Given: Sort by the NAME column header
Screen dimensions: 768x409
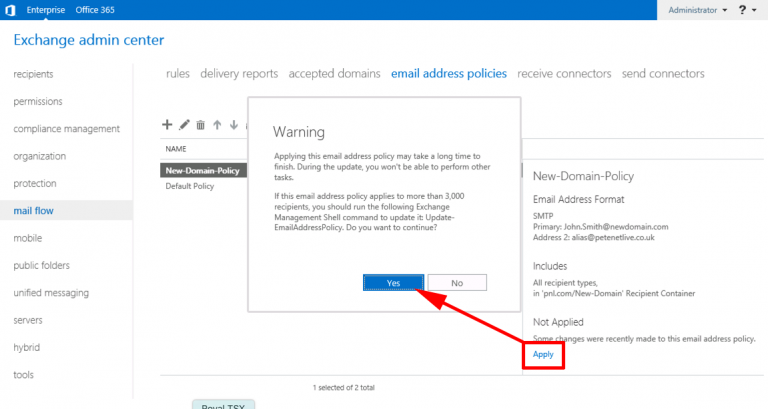Looking at the screenshot, I should (x=176, y=149).
